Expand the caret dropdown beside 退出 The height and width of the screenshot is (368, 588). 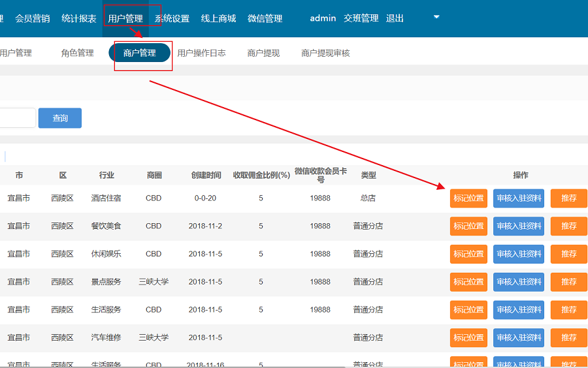pyautogui.click(x=436, y=17)
